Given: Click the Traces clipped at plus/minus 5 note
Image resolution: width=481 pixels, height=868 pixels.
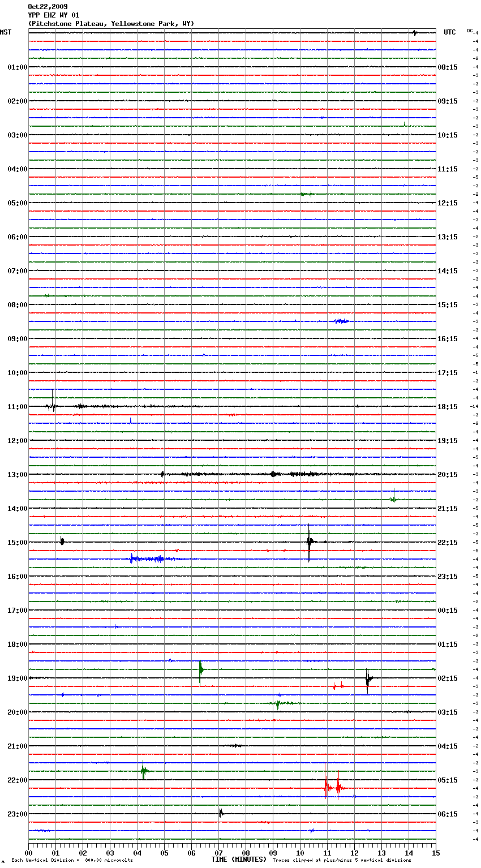Looking at the screenshot, I should click(x=342, y=860).
